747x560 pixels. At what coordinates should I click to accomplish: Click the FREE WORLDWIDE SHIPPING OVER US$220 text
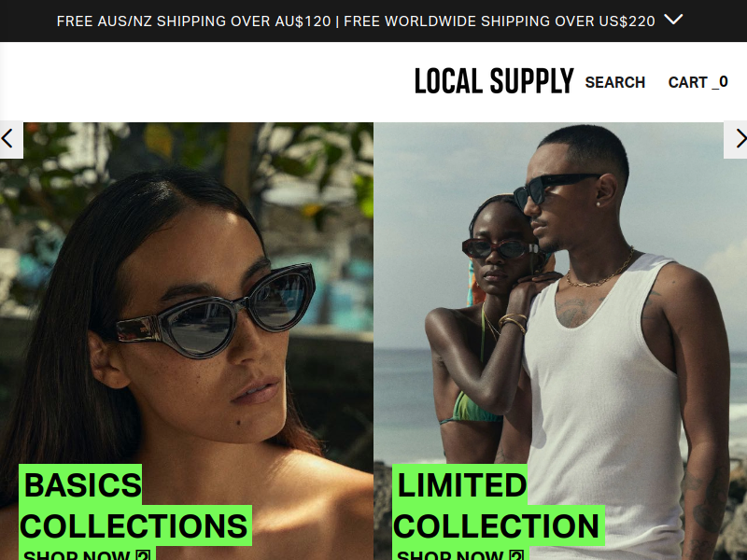[500, 21]
